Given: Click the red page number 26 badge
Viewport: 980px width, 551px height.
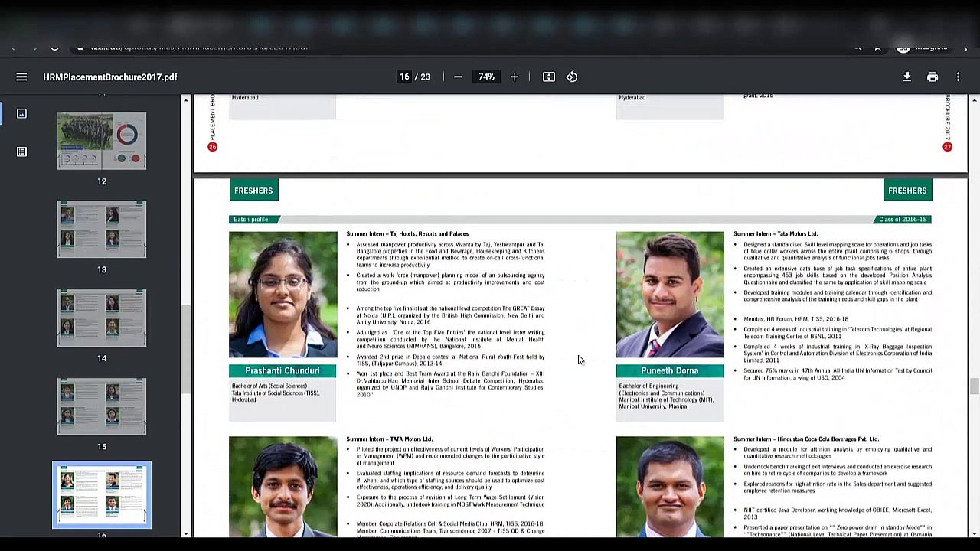Looking at the screenshot, I should (x=213, y=147).
